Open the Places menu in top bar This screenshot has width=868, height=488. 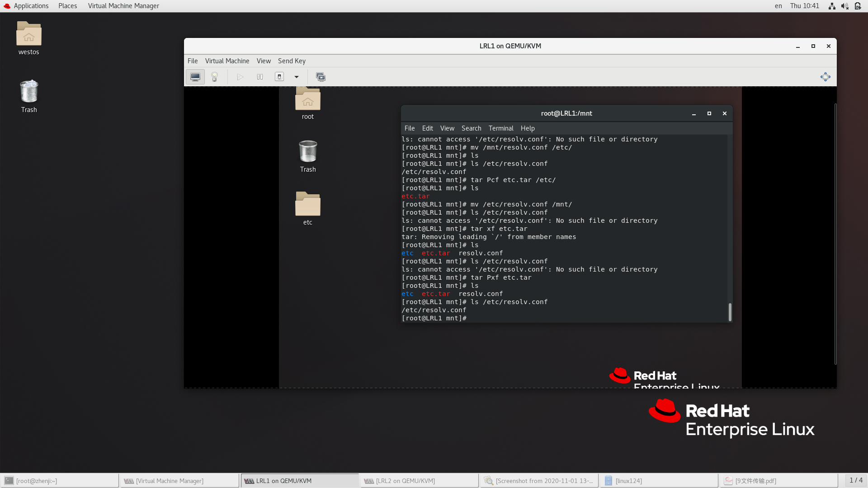[67, 6]
